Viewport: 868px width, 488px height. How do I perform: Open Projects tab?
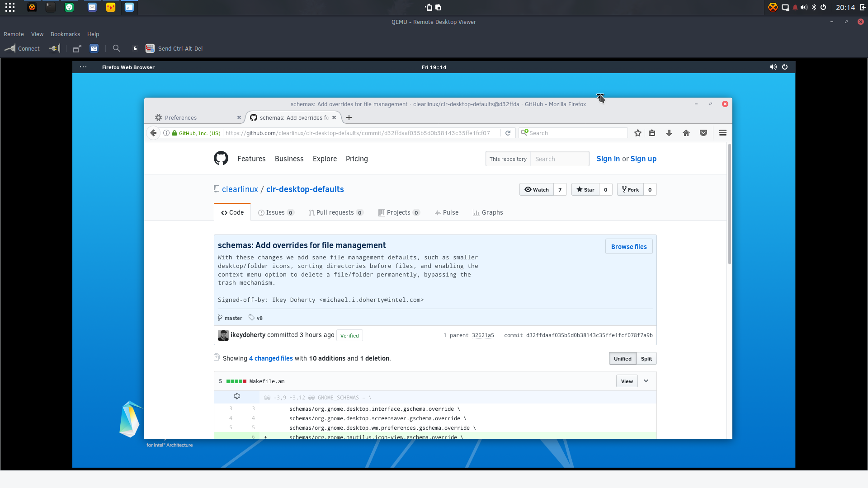pyautogui.click(x=399, y=212)
